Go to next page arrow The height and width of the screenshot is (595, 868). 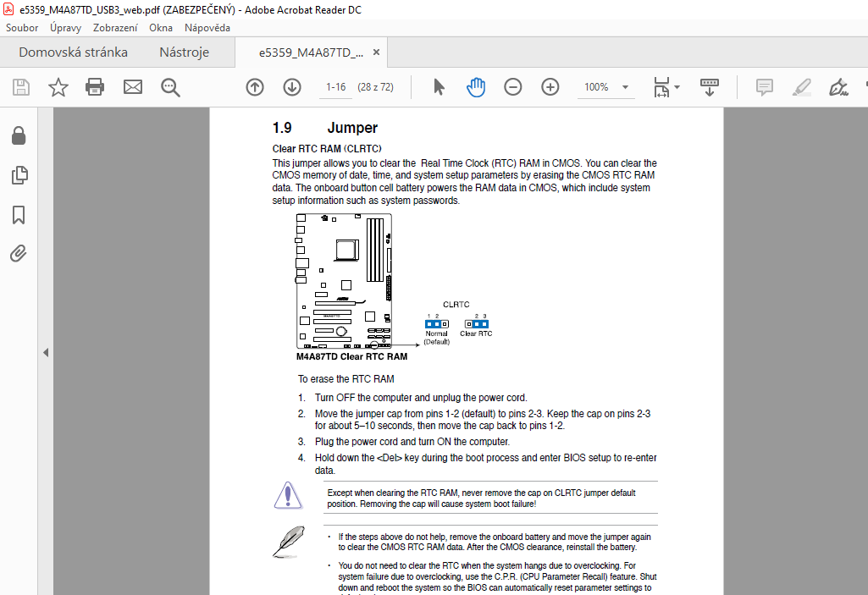[x=292, y=87]
